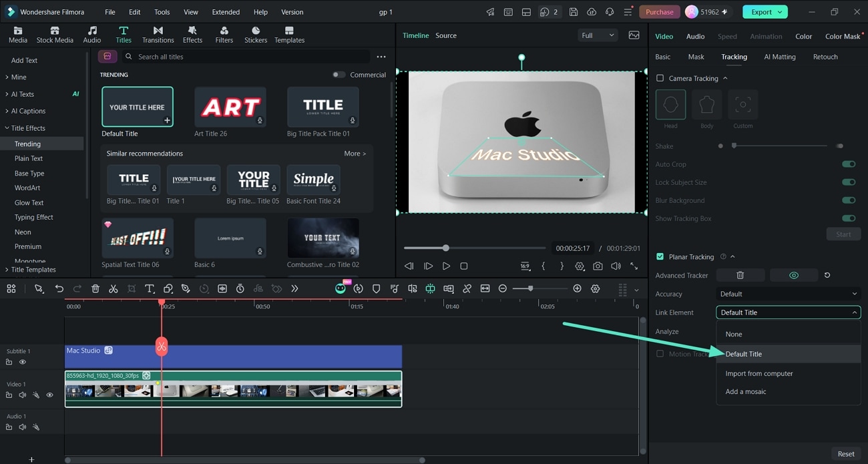
Task: Open the Effects tab
Action: coord(192,35)
